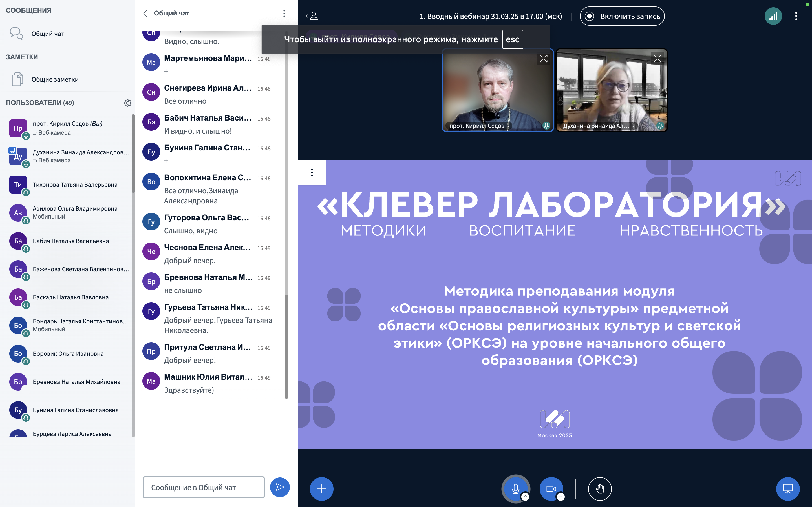This screenshot has height=507, width=812.
Task: Open the users list settings gear
Action: coord(127,103)
